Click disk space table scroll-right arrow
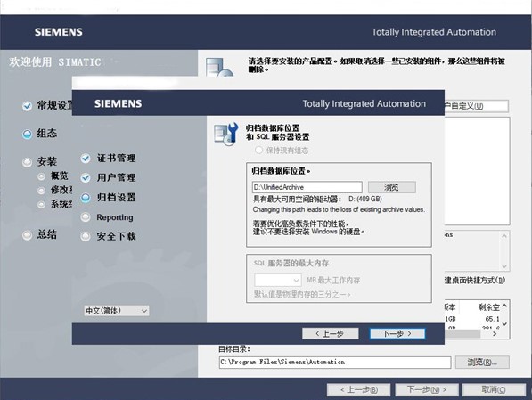The width and height of the screenshot is (532, 400). tap(495, 334)
